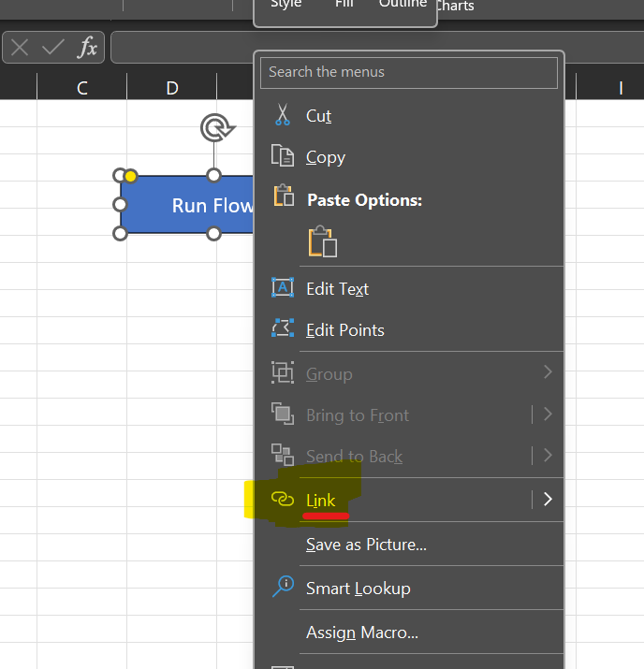
Task: Choose Save as Picture... menu entry
Action: click(366, 545)
